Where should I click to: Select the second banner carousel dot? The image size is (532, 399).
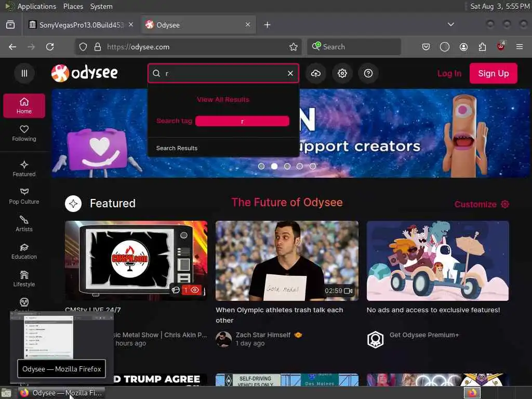point(274,166)
